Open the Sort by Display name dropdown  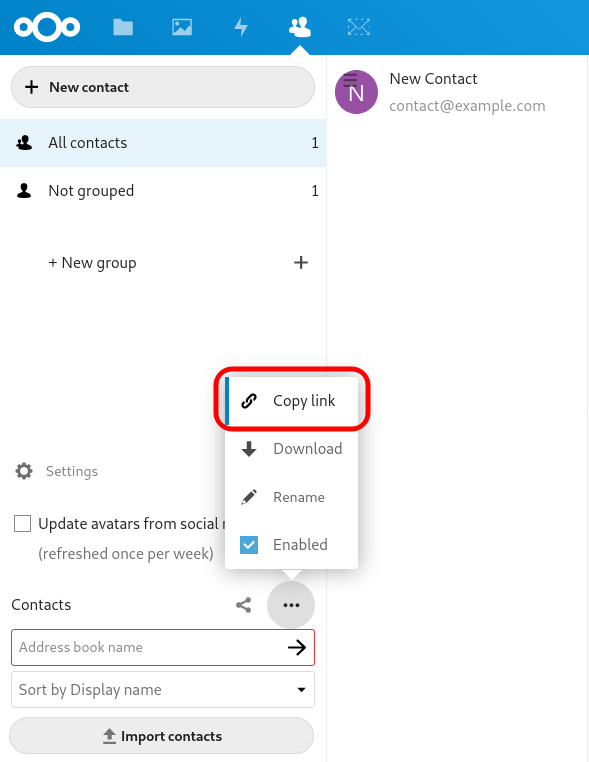point(163,690)
